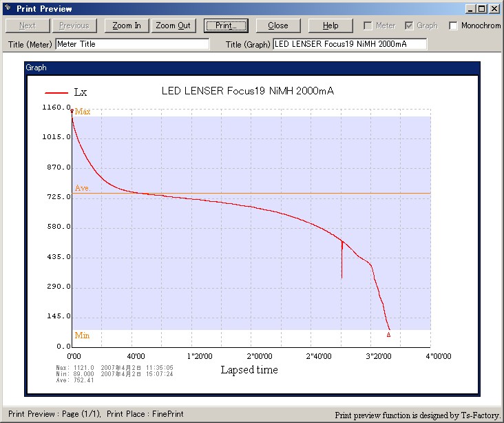Click the graph title 'LED LENSER Focus19 NiMH 2000mA'
This screenshot has width=504, height=423.
[x=248, y=91]
